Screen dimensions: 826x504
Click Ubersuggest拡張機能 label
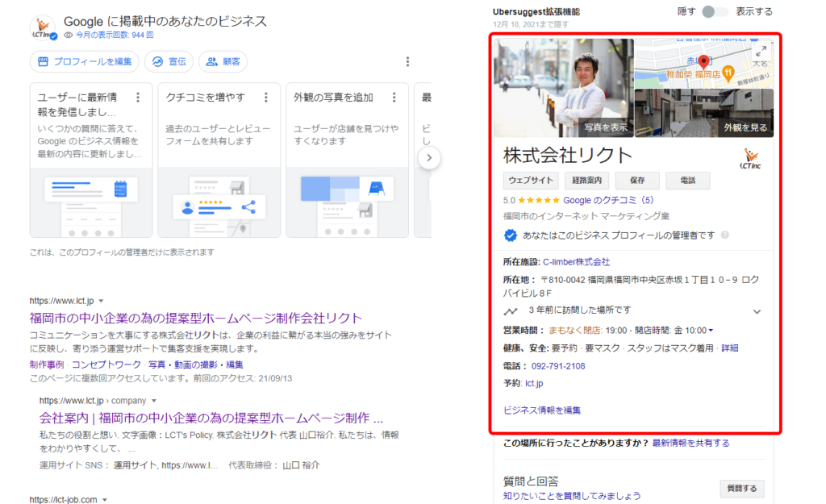(x=536, y=11)
